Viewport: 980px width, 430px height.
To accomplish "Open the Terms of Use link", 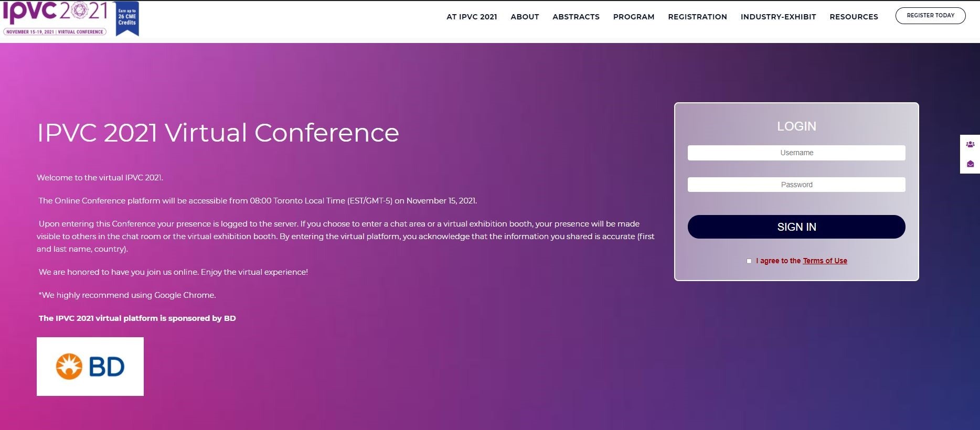I will pyautogui.click(x=825, y=261).
